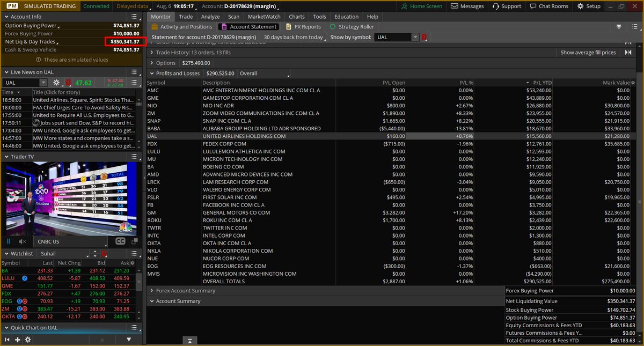Viewport: 644px width, 346px height.
Task: Collapse bottom panel with the center arrow button
Action: [x=190, y=341]
